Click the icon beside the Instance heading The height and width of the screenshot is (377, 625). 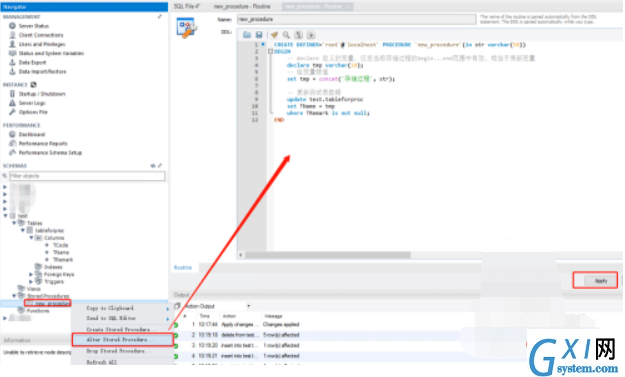click(x=33, y=85)
